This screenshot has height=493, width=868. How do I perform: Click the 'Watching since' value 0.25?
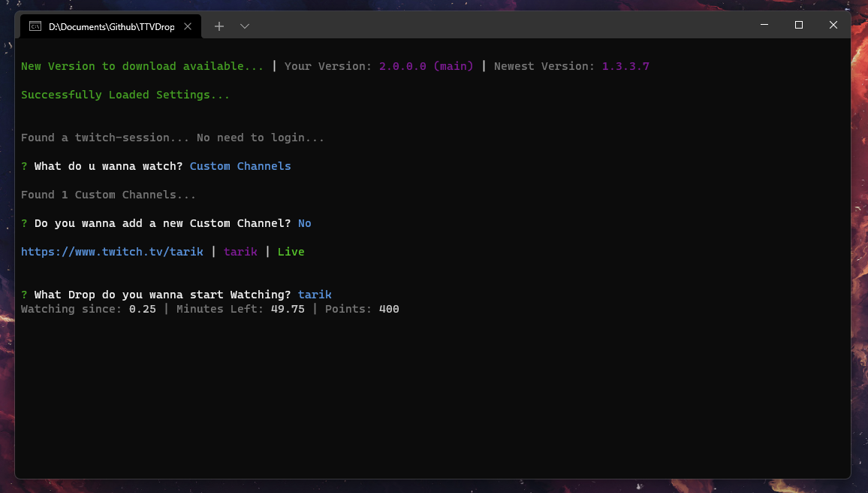pyautogui.click(x=142, y=309)
